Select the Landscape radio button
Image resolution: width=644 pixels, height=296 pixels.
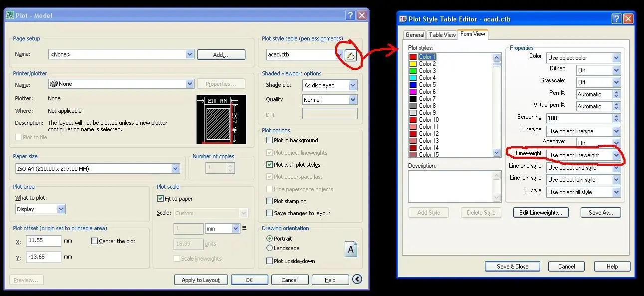270,248
